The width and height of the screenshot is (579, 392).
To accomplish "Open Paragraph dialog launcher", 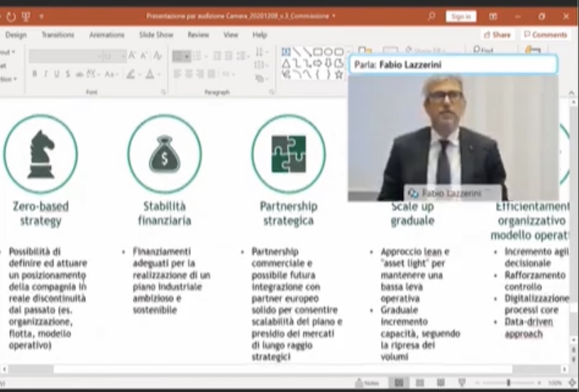I will (272, 92).
